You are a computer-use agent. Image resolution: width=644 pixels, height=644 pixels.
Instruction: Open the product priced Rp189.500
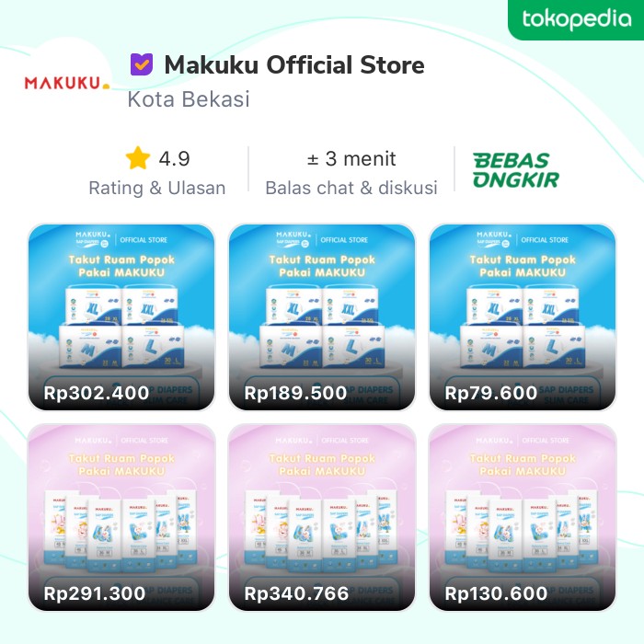click(x=322, y=316)
